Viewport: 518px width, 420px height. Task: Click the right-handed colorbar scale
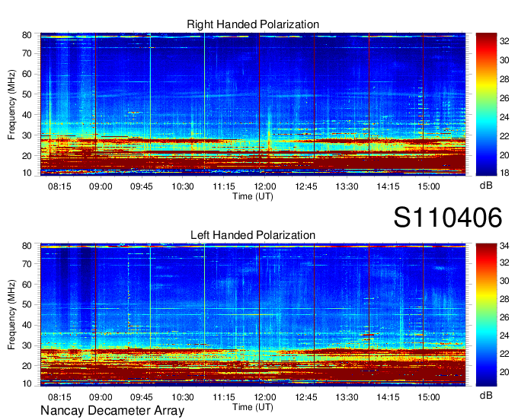tap(486, 104)
